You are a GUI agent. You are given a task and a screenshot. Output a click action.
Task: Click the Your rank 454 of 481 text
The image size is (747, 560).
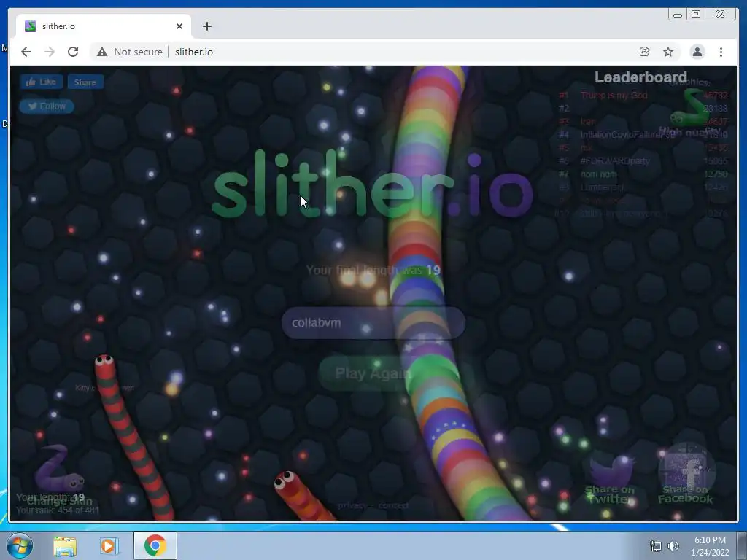pyautogui.click(x=58, y=510)
